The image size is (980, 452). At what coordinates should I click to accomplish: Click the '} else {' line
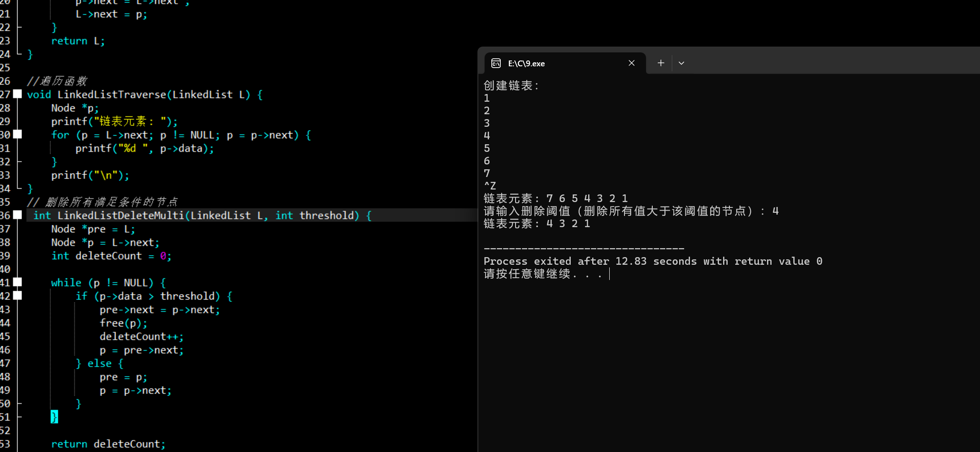[100, 363]
